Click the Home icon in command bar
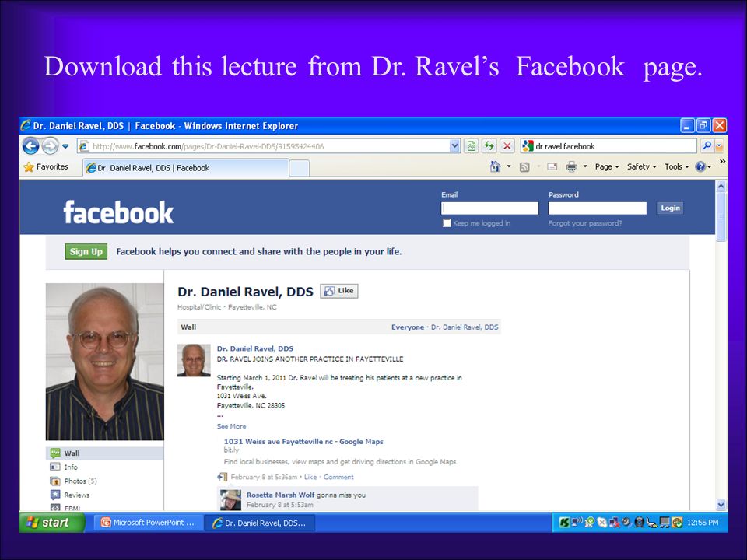Viewport: 747px width, 560px height. tap(496, 166)
